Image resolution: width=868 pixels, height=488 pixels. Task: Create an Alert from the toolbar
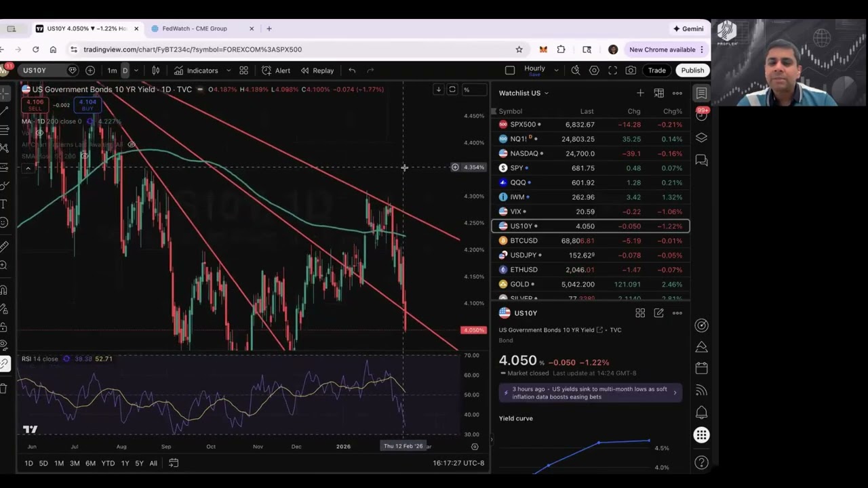click(x=276, y=70)
